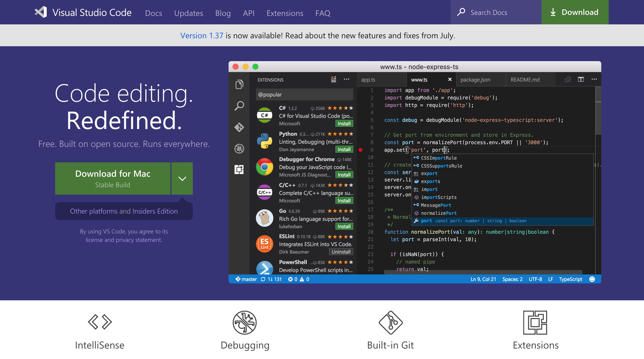Image resolution: width=644 pixels, height=359 pixels.
Task: Expand the Download for Mac options chevron
Action: coord(182,178)
